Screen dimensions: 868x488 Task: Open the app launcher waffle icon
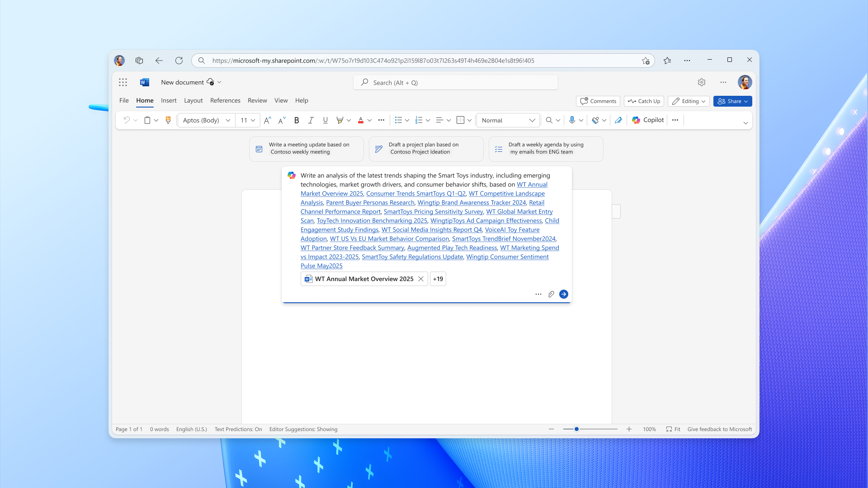[x=123, y=82]
